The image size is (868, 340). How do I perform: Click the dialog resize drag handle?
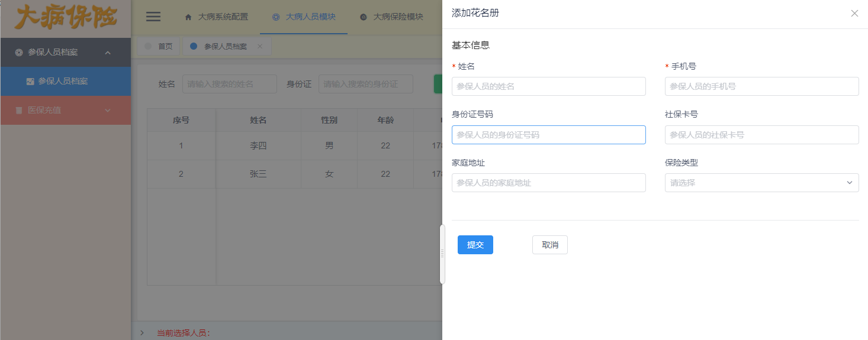point(442,254)
